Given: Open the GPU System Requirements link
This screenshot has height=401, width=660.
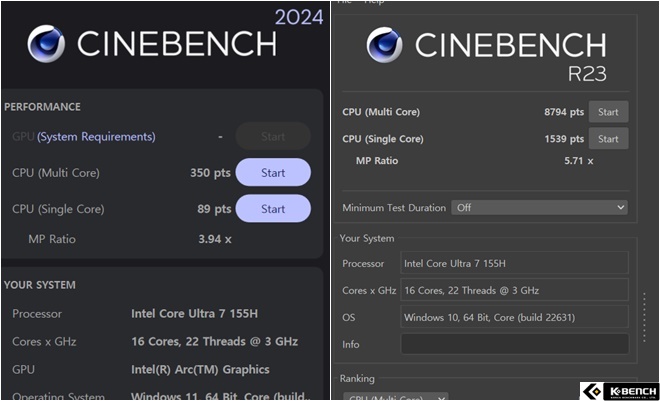Looking at the screenshot, I should pyautogui.click(x=96, y=137).
